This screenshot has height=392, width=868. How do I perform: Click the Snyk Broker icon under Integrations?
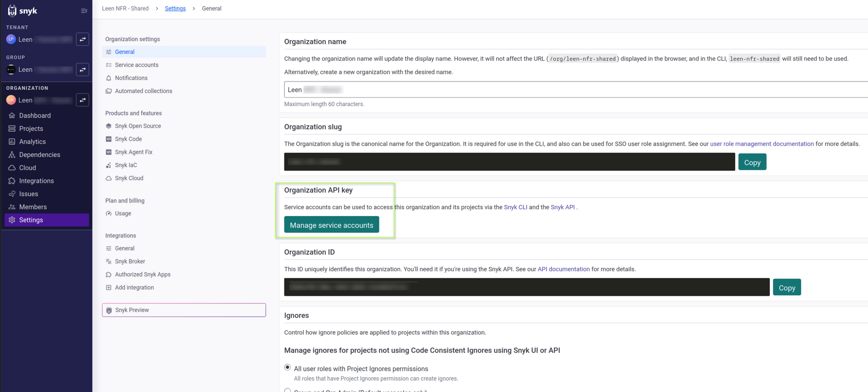[x=108, y=261]
